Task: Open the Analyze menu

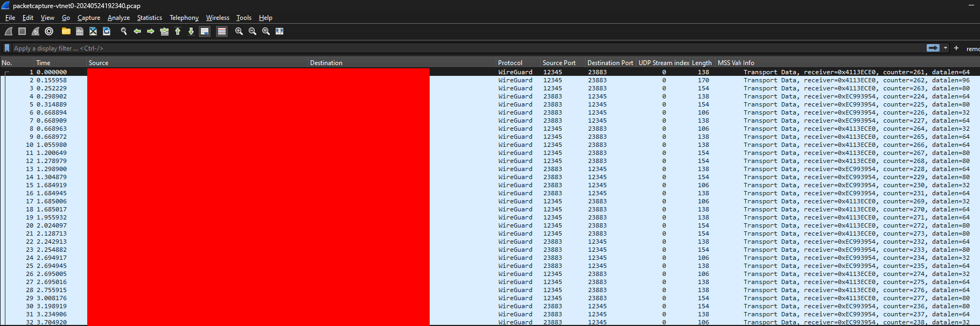Action: click(118, 18)
